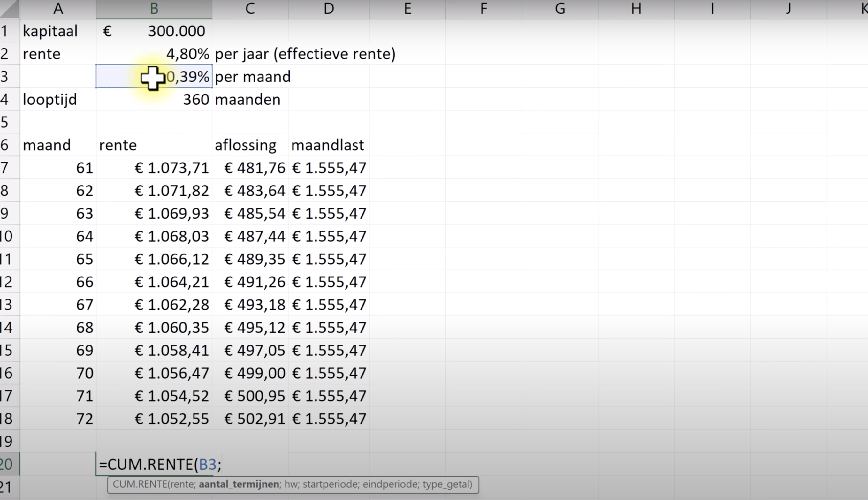The height and width of the screenshot is (500, 868).
Task: Select column I header
Action: 712,9
